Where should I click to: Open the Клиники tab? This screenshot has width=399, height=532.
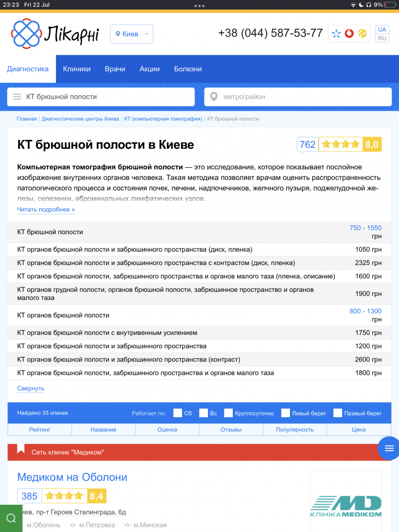coord(77,69)
